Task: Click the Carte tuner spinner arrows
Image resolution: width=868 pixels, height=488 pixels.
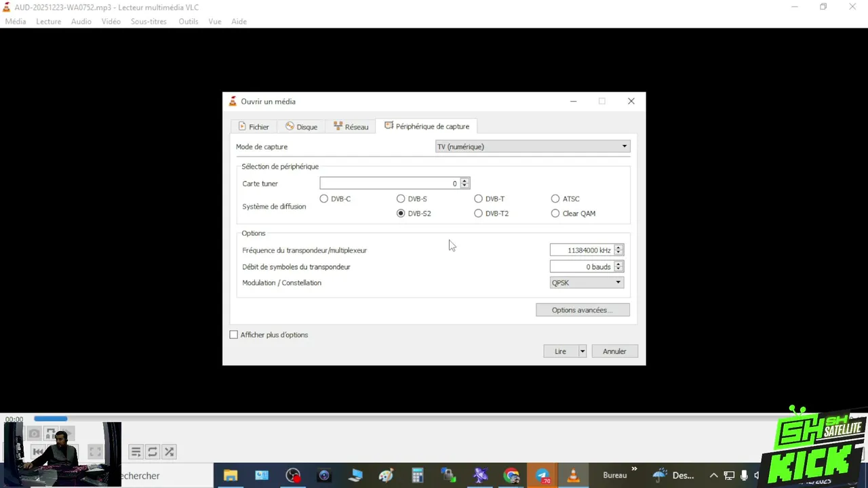Action: (x=465, y=183)
